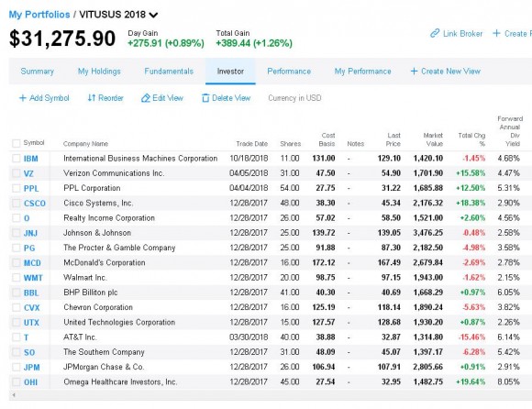The width and height of the screenshot is (532, 409).
Task: Click the plus icon beside Create New View
Action: coord(414,72)
